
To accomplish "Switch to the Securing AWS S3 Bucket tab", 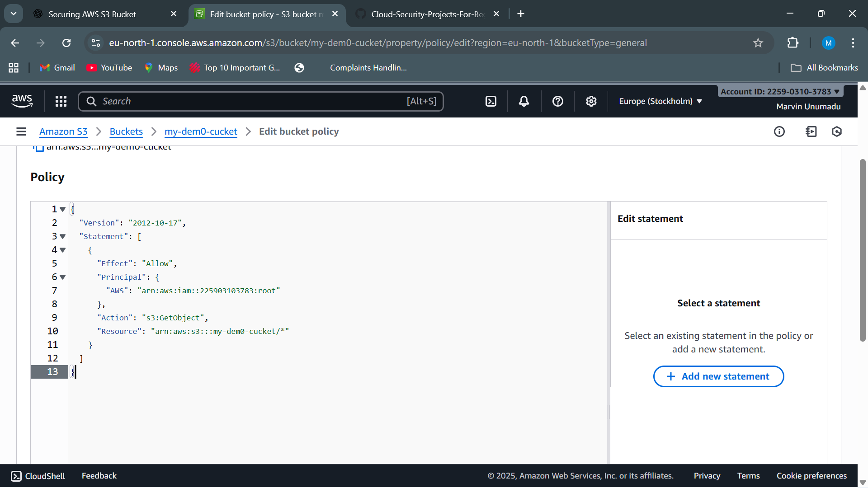I will click(x=92, y=14).
